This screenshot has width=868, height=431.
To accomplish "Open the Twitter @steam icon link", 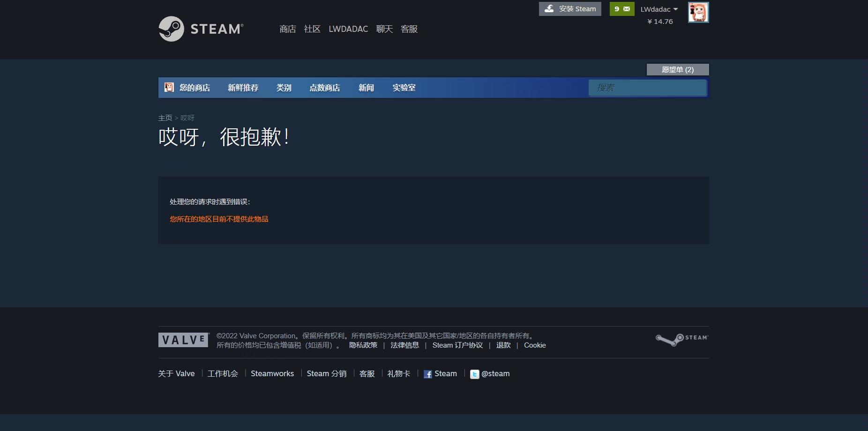I will pos(475,374).
